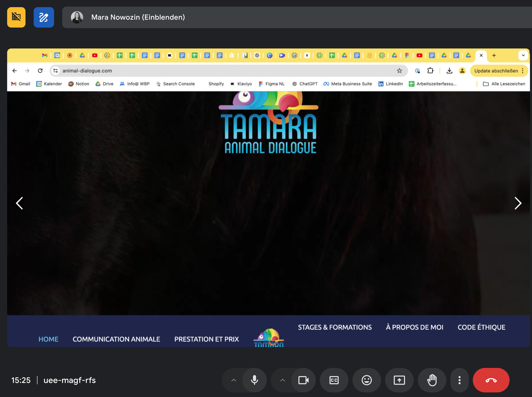The width and height of the screenshot is (532, 397).
Task: Open the Chrome profile avatar
Action: coord(462,71)
